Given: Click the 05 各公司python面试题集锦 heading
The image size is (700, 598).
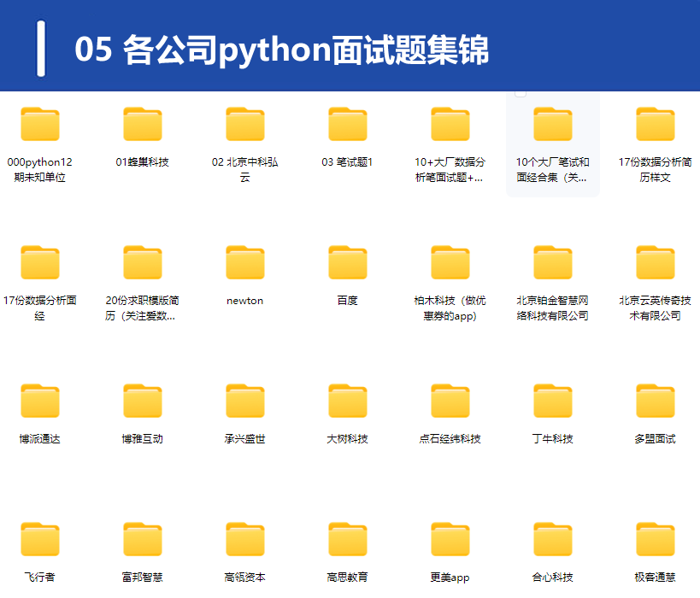Looking at the screenshot, I should point(282,49).
